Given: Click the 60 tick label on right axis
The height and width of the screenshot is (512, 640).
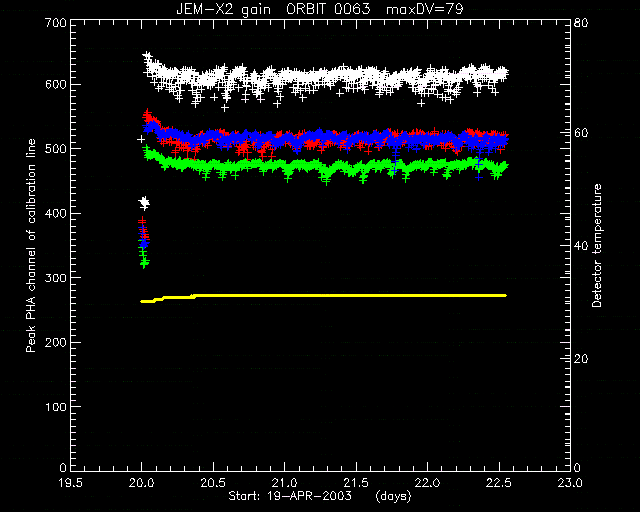Looking at the screenshot, I should (581, 133).
